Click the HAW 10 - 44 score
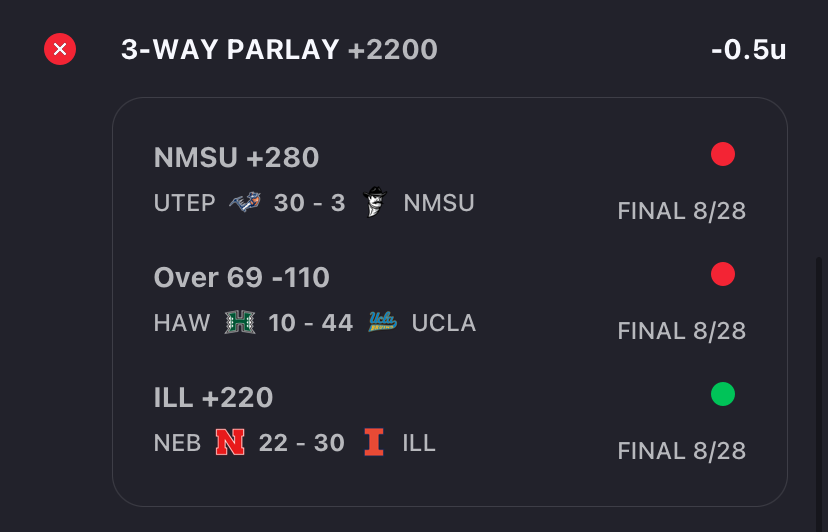The image size is (828, 532). pos(310,323)
